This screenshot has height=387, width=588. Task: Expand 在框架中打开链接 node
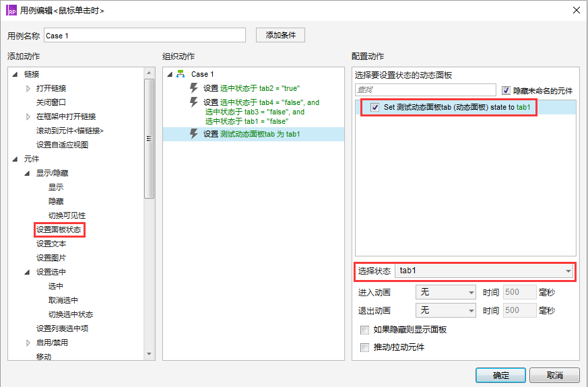tap(28, 116)
